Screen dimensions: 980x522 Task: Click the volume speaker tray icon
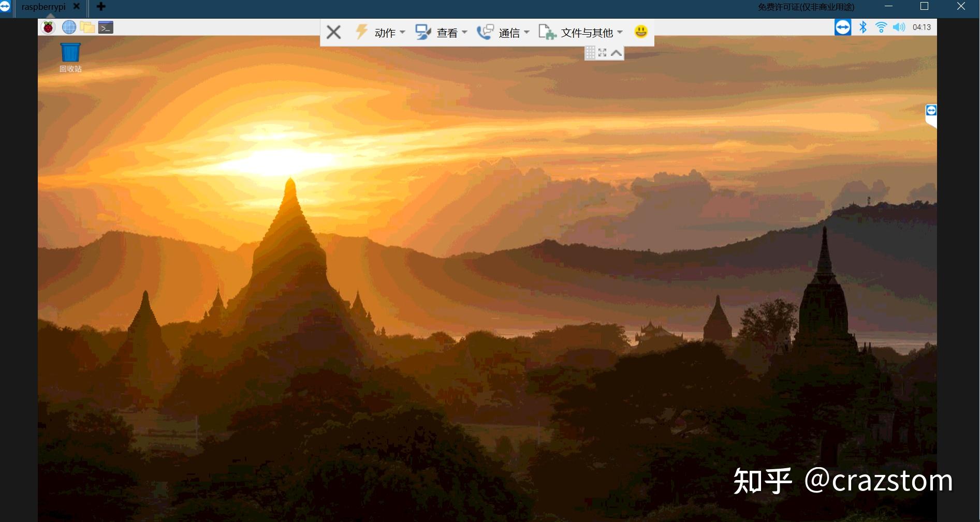[x=899, y=27]
